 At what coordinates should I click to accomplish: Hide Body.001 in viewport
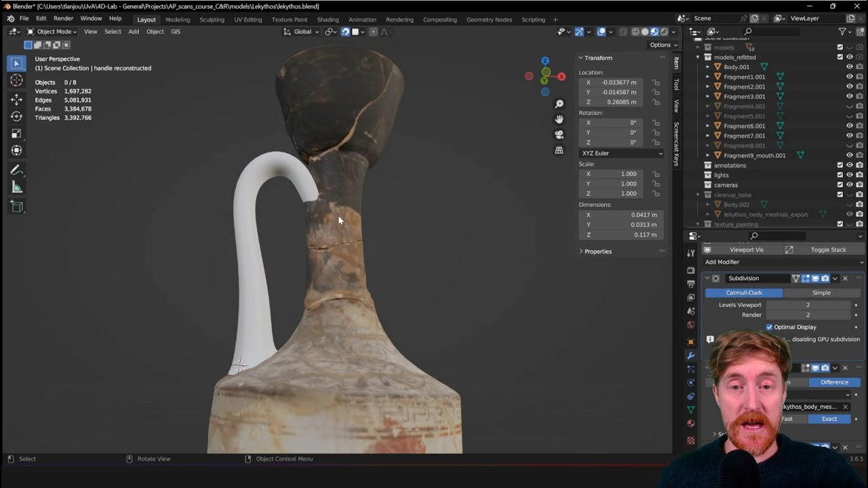[x=849, y=67]
